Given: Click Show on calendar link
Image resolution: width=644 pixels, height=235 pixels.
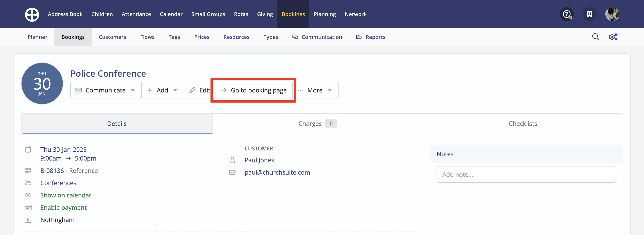Looking at the screenshot, I should coord(66,195).
